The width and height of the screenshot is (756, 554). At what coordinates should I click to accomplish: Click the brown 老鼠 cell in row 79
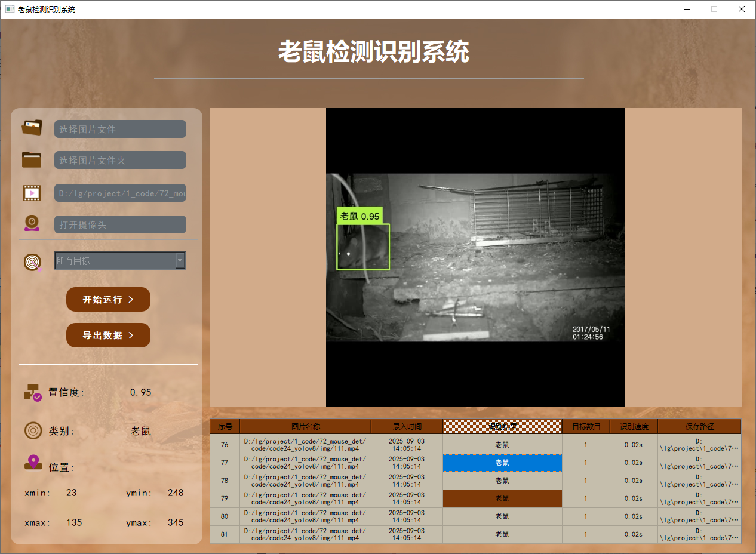(x=503, y=498)
